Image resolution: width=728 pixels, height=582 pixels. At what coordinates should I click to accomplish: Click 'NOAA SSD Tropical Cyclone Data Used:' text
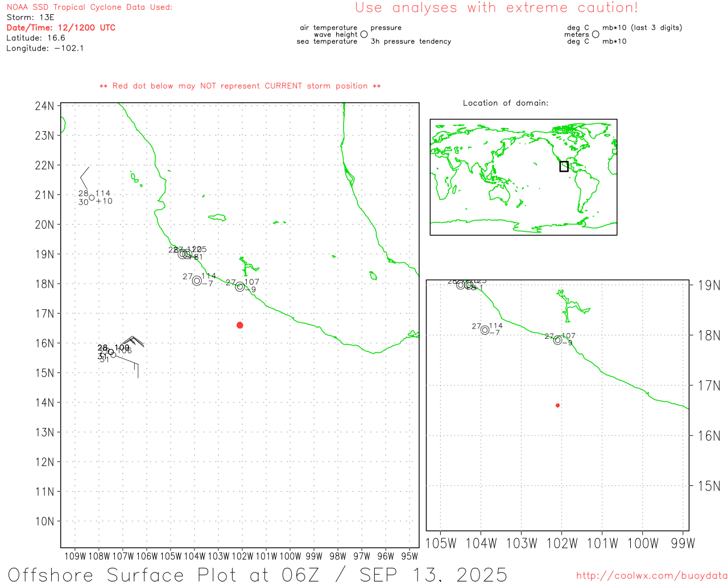(x=89, y=7)
